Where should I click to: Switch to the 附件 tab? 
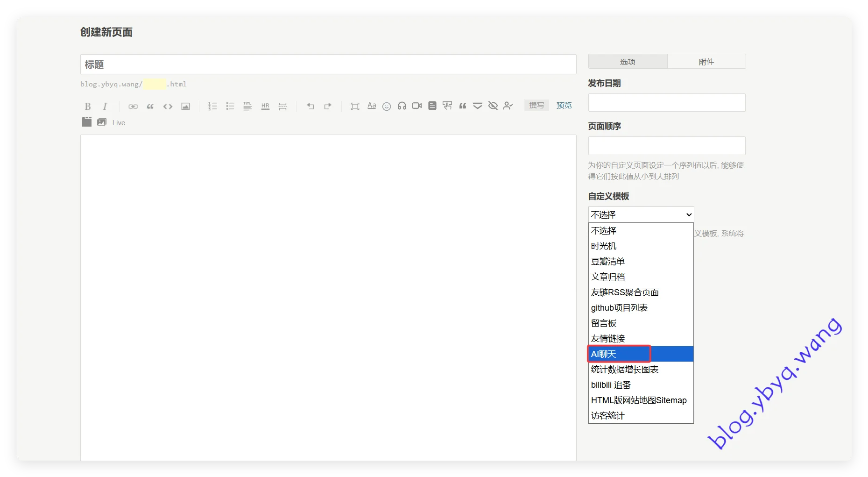click(706, 62)
